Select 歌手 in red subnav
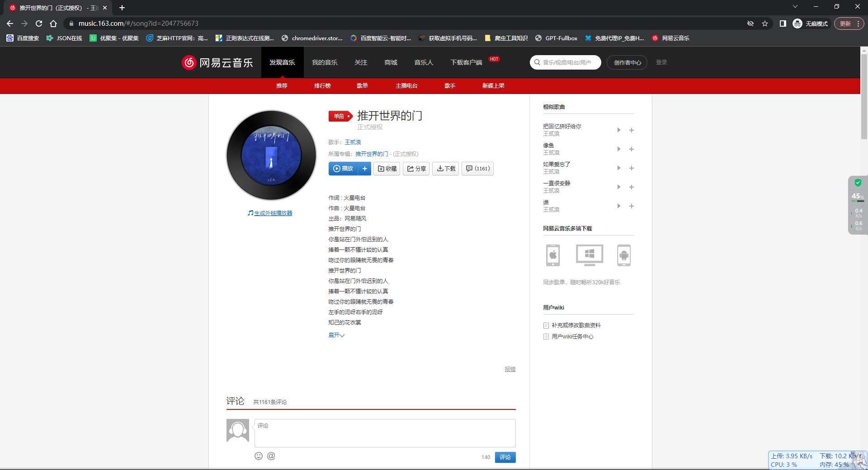The width and height of the screenshot is (868, 470). tap(450, 86)
